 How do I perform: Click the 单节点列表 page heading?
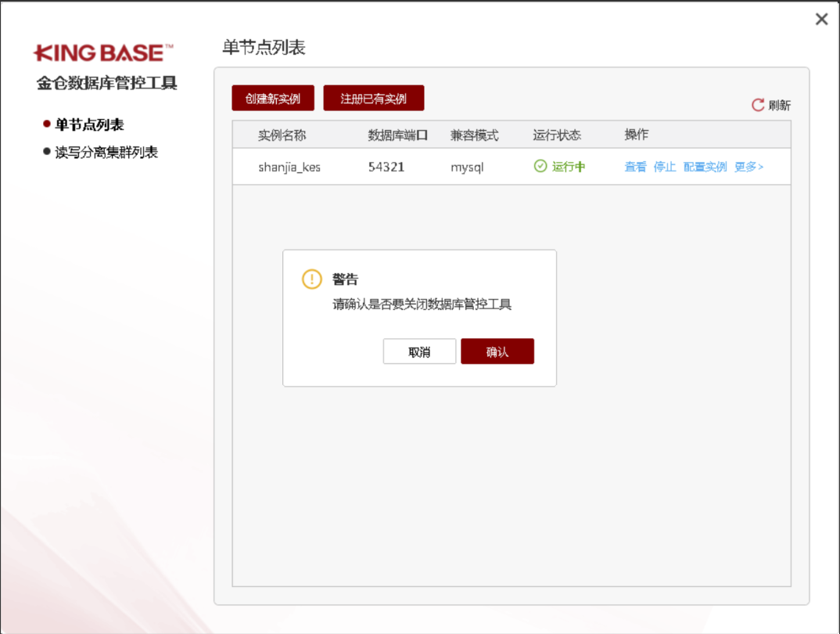point(264,48)
